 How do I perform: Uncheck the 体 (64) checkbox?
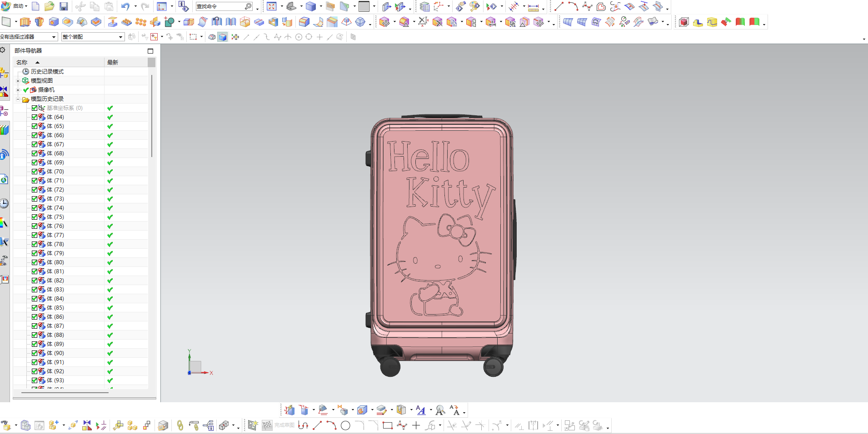pyautogui.click(x=35, y=117)
